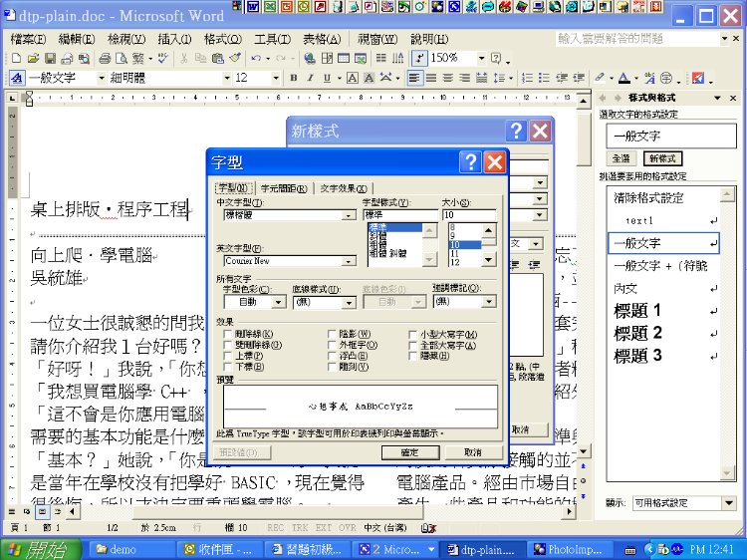Viewport: 747px width, 560px height.
Task: Click the Font Color A icon
Action: (624, 78)
